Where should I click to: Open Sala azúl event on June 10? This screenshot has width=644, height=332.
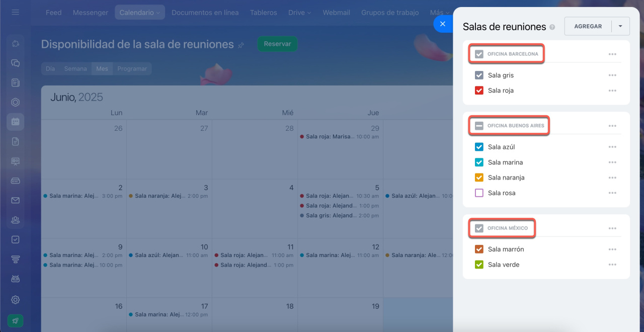[x=169, y=255]
